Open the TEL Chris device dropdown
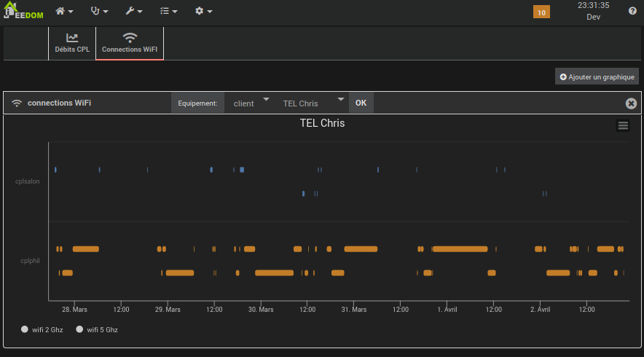The height and width of the screenshot is (357, 644). coord(313,103)
